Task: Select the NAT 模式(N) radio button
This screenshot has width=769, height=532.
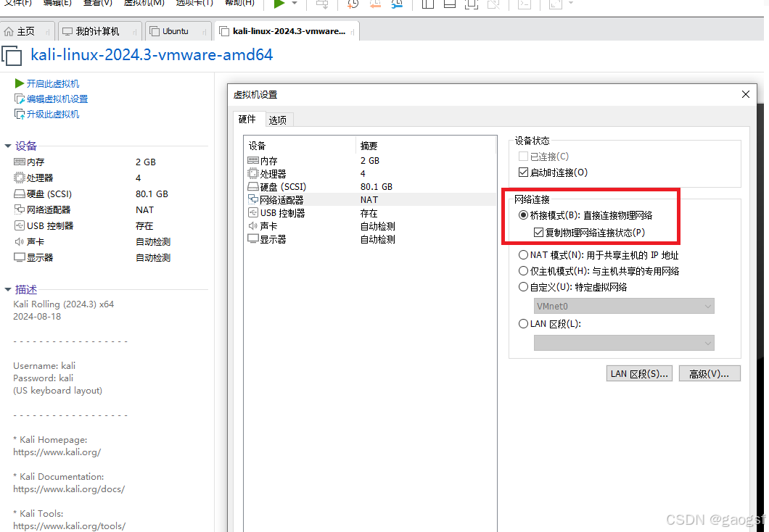Action: tap(523, 254)
